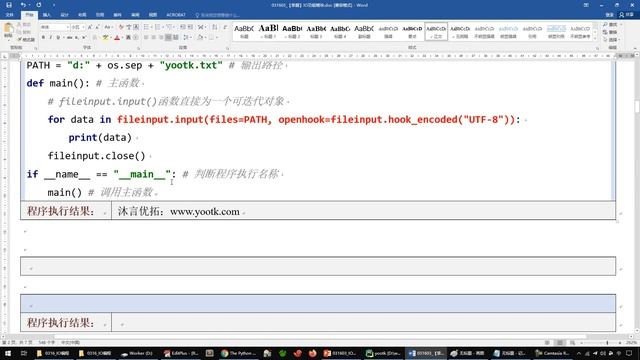Toggle Subscript formatting
The width and height of the screenshot is (640, 360).
coord(77,38)
